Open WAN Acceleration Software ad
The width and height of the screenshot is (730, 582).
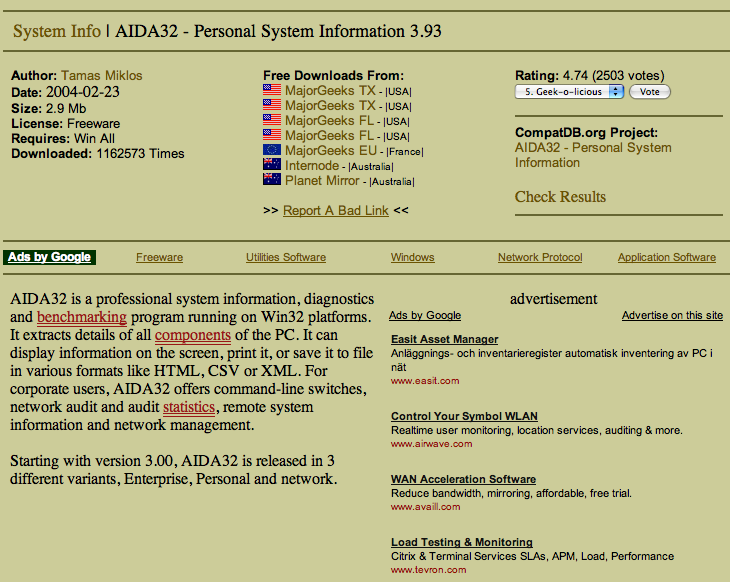463,479
